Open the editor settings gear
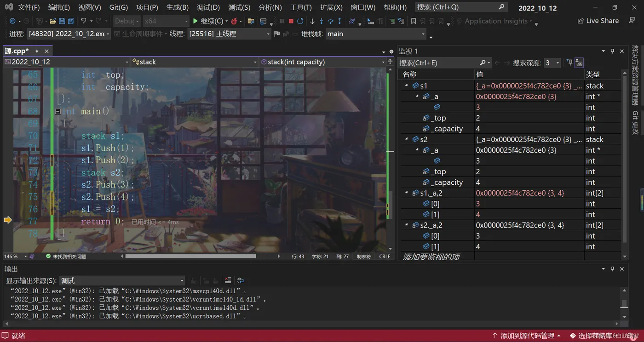The image size is (644, 342). 391,51
